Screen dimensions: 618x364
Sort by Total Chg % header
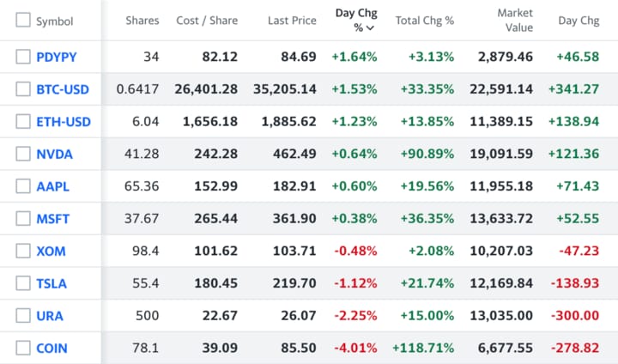click(x=424, y=21)
